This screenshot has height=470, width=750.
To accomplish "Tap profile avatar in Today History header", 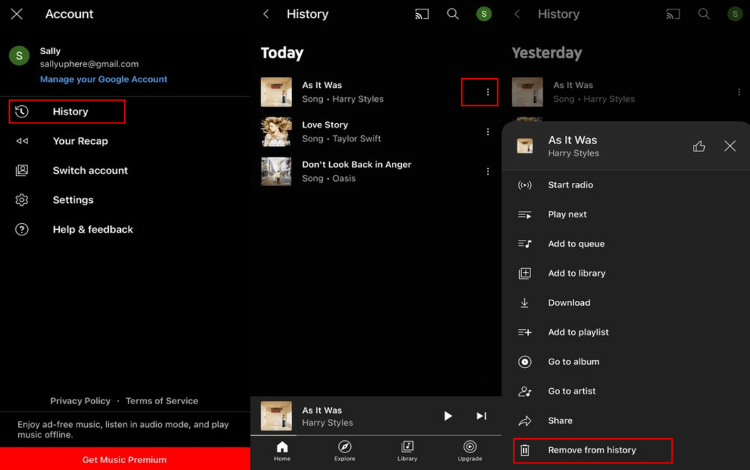I will pyautogui.click(x=484, y=14).
